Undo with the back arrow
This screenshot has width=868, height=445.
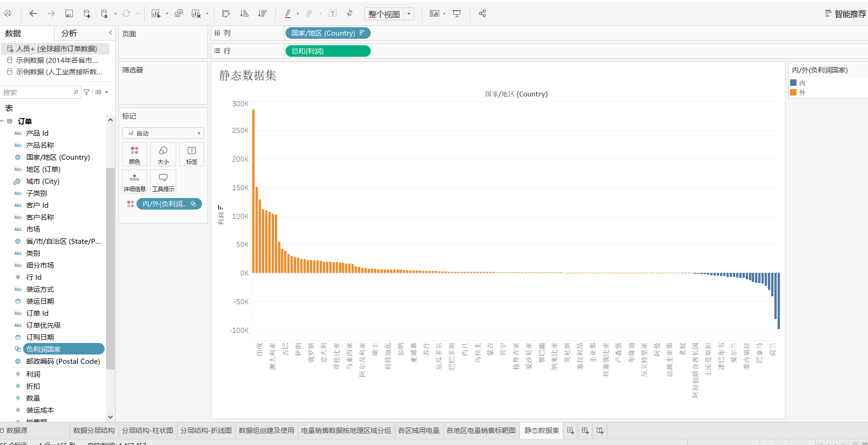coord(33,13)
